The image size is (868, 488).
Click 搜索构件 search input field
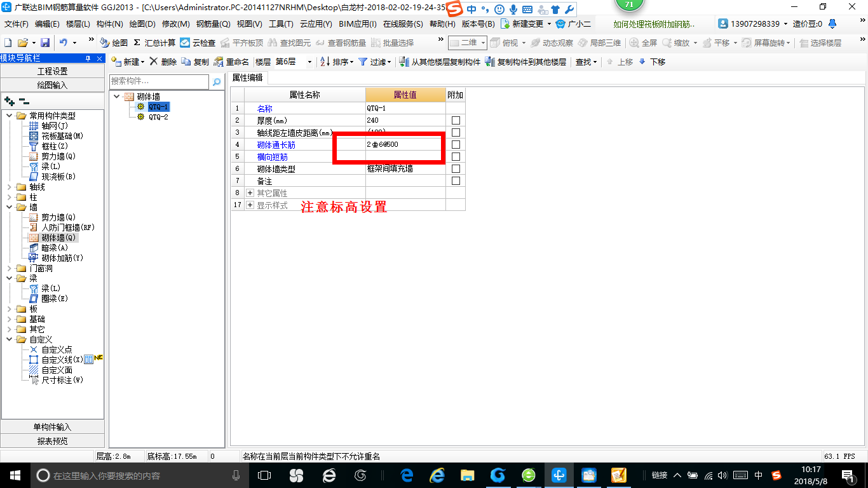pos(159,81)
